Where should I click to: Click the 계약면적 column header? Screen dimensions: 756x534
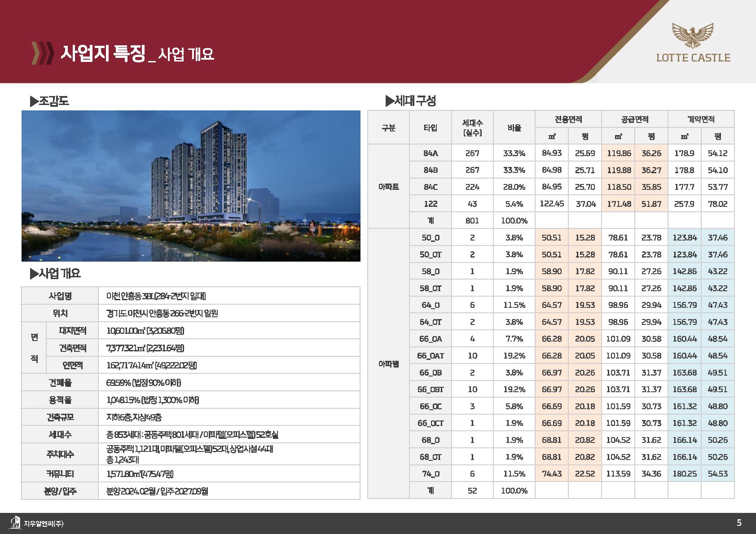point(701,119)
